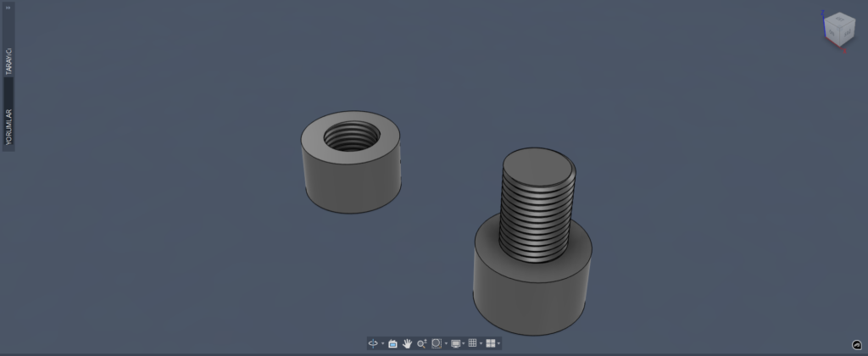Expand the Zoom Window options arrow
Screen dimensions: 868x356
click(x=446, y=343)
